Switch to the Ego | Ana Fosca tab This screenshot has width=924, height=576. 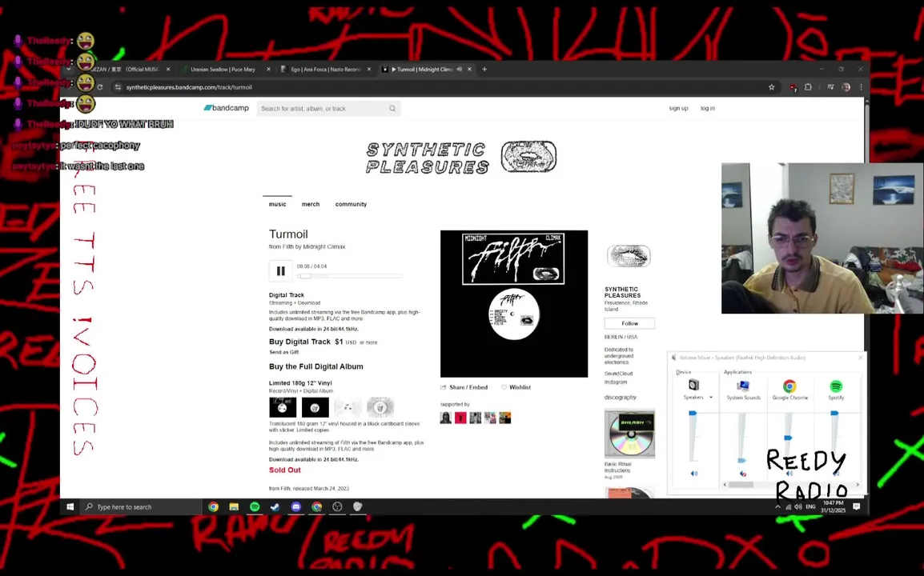325,69
